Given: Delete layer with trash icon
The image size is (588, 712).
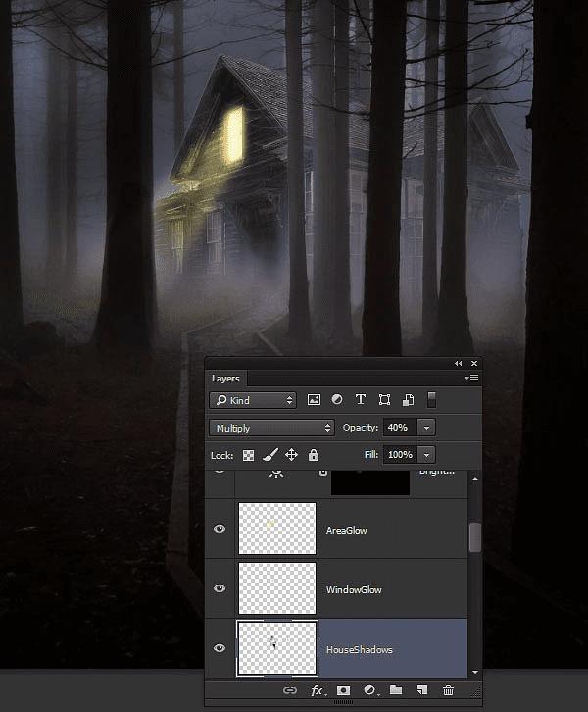Looking at the screenshot, I should tap(448, 690).
